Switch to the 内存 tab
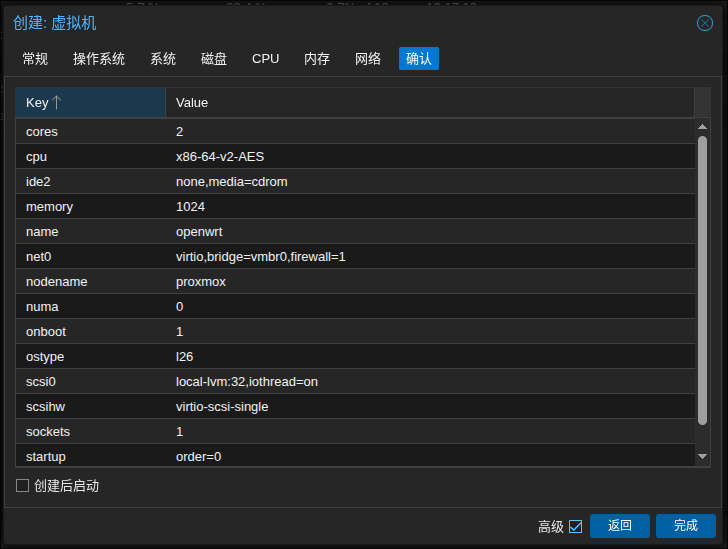This screenshot has width=728, height=549. 317,59
